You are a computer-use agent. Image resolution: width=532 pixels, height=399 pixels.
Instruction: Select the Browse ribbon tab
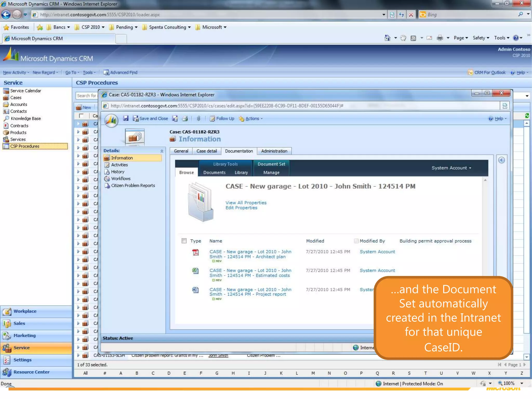coord(186,172)
